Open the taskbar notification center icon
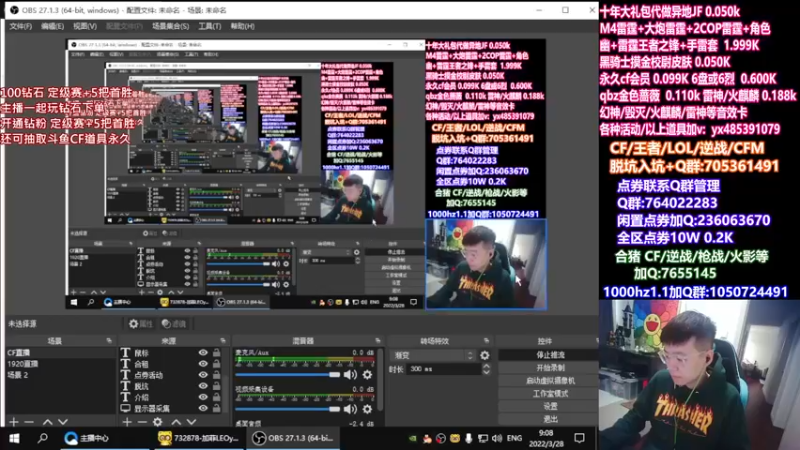 (x=579, y=438)
